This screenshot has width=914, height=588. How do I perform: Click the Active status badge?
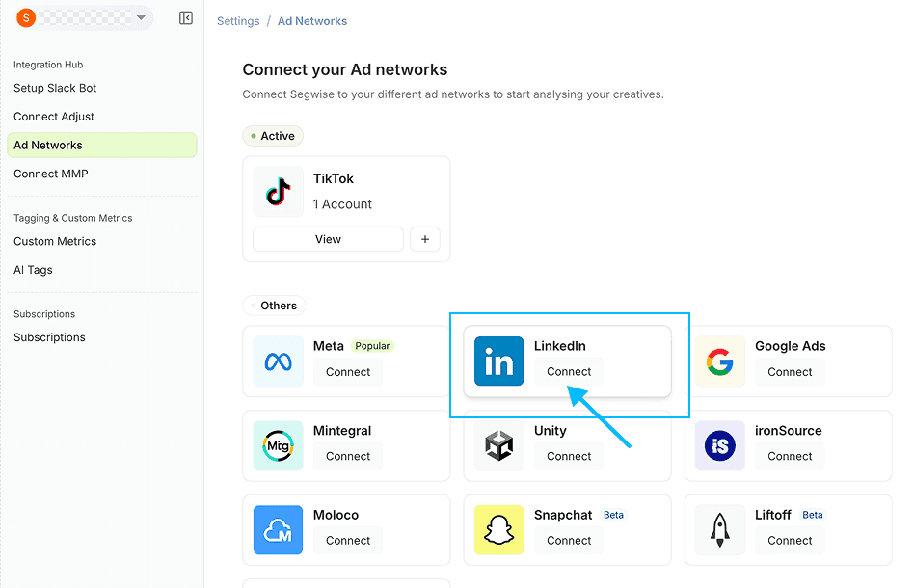pos(273,136)
